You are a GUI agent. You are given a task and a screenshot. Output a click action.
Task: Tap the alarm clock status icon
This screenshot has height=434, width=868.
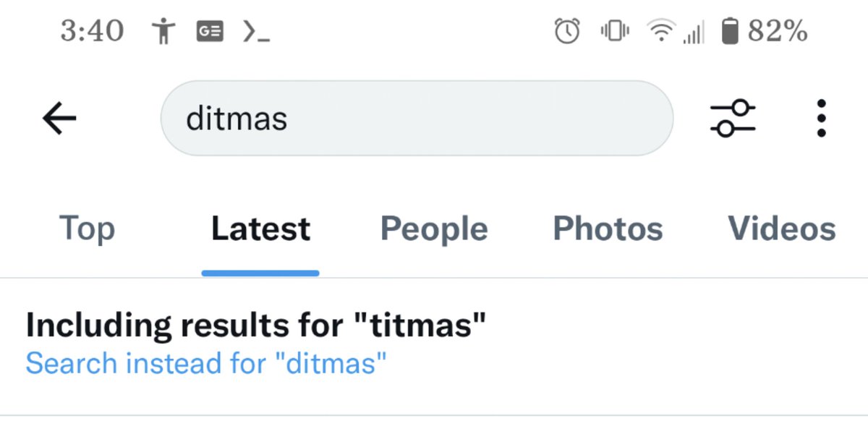[x=567, y=31]
